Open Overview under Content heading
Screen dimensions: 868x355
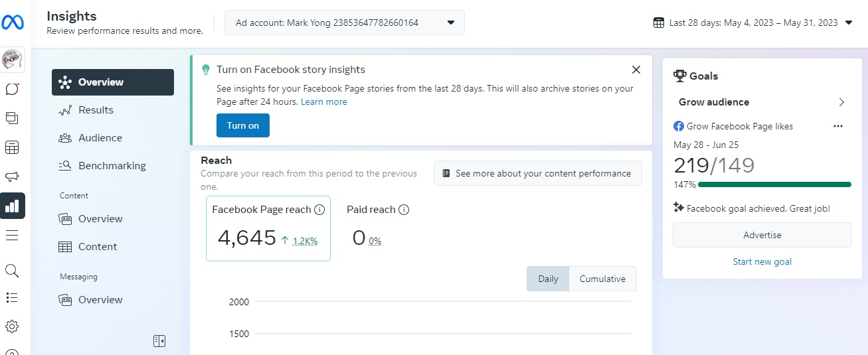tap(113, 219)
